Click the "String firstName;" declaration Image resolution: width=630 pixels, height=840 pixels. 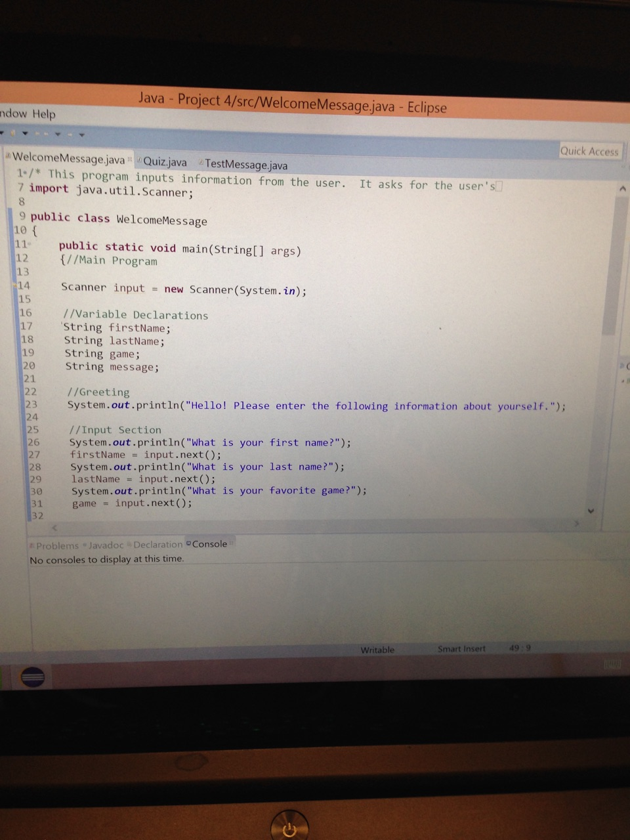click(x=117, y=327)
